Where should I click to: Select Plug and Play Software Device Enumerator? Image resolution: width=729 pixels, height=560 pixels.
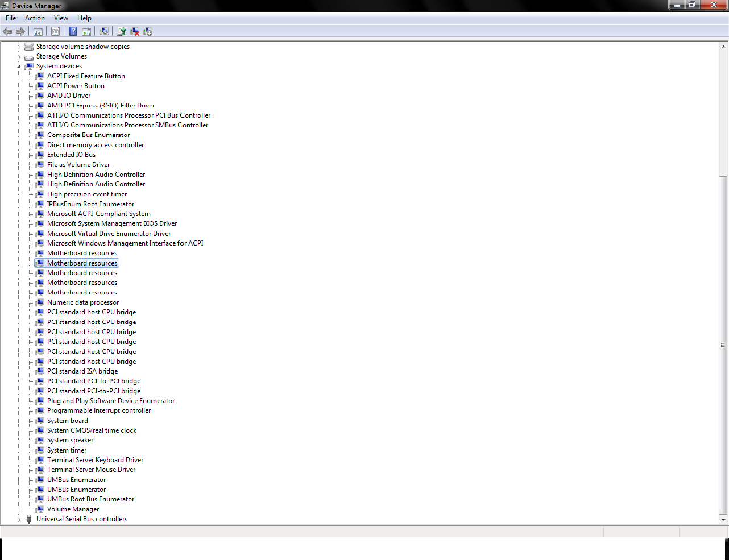coord(111,401)
